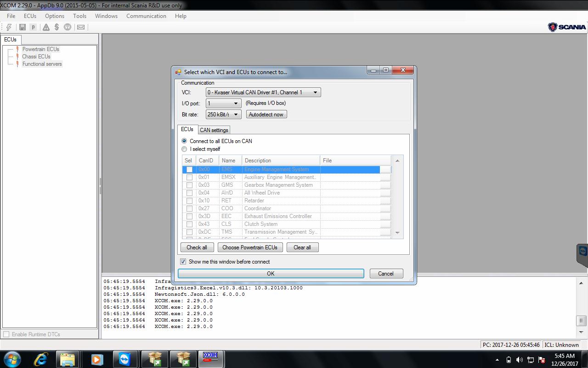Screen dimensions: 588x368
Task: Open Windows Media Player from taskbar
Action: pyautogui.click(x=96, y=359)
